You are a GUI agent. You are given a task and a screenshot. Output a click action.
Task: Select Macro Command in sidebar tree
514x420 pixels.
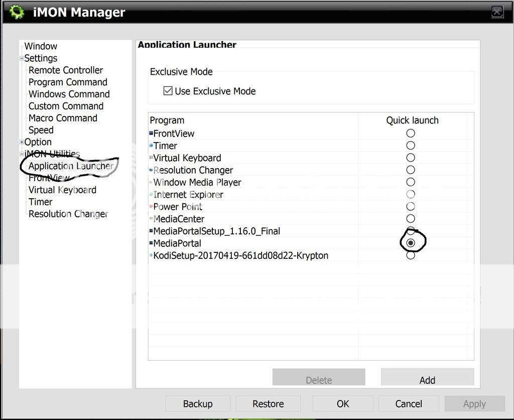(63, 118)
